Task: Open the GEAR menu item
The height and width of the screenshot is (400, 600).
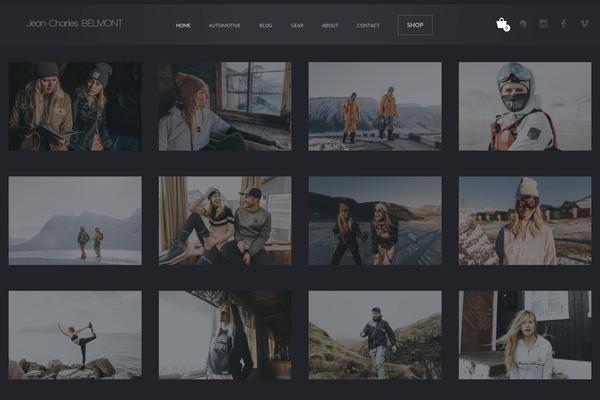Action: (297, 26)
